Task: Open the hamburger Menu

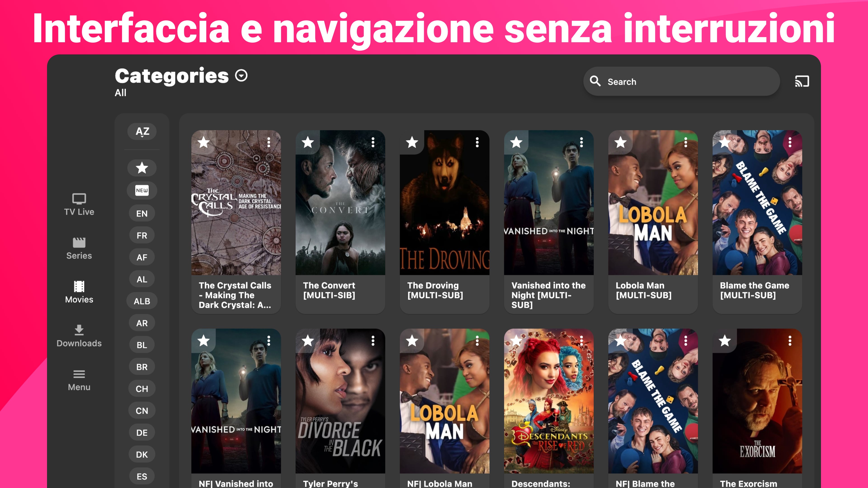Action: [79, 380]
